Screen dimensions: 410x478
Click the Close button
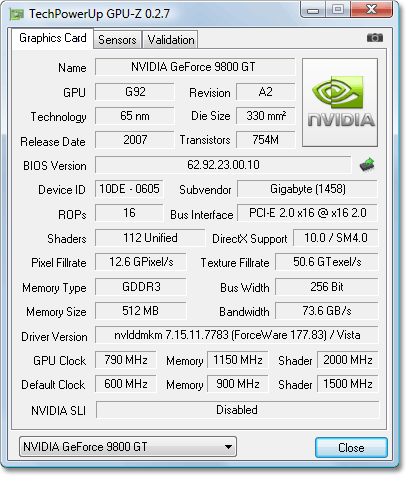[x=351, y=447]
